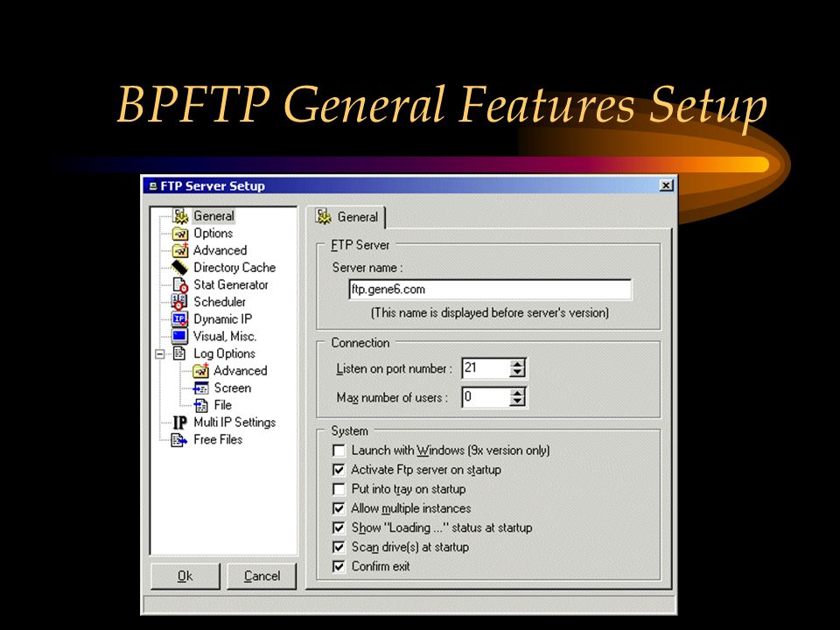The height and width of the screenshot is (630, 840).
Task: Click the General tab gear icon
Action: (x=324, y=217)
